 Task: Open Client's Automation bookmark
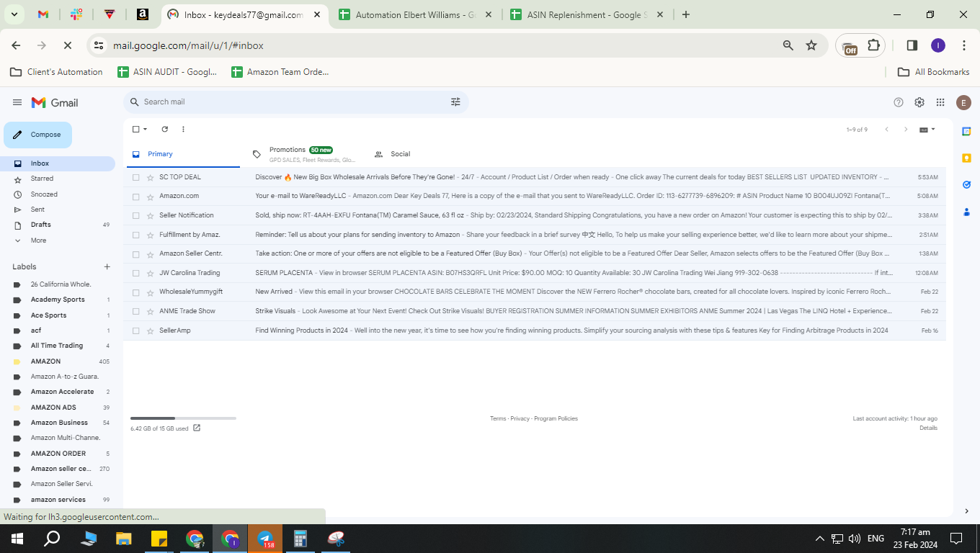tap(56, 72)
